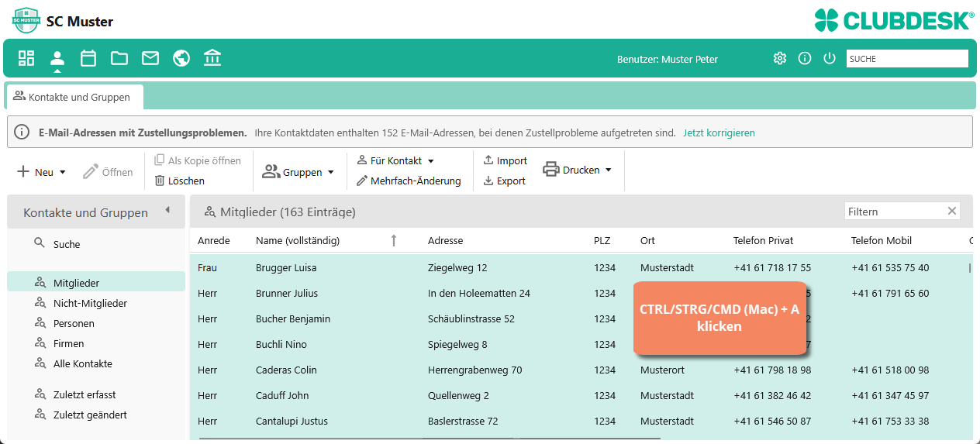Viewport: 980px width, 444px height.
Task: Click the info circle icon in header
Action: tap(805, 58)
